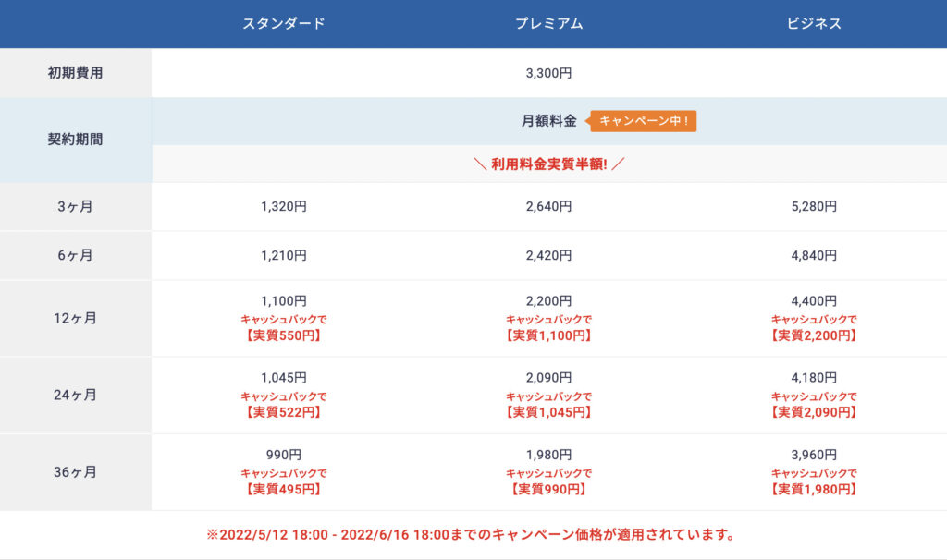Click the 1,320円 standard 3-month price
This screenshot has width=947, height=560.
coord(284,206)
